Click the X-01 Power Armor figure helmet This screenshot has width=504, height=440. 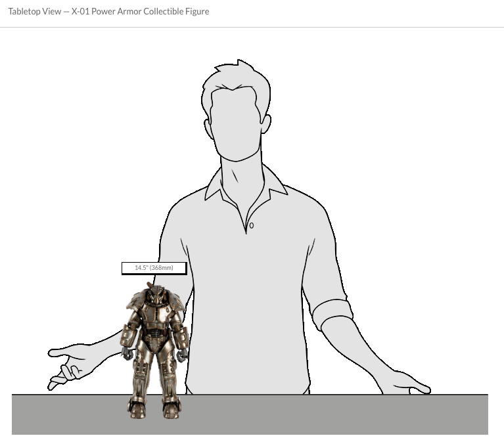155,295
